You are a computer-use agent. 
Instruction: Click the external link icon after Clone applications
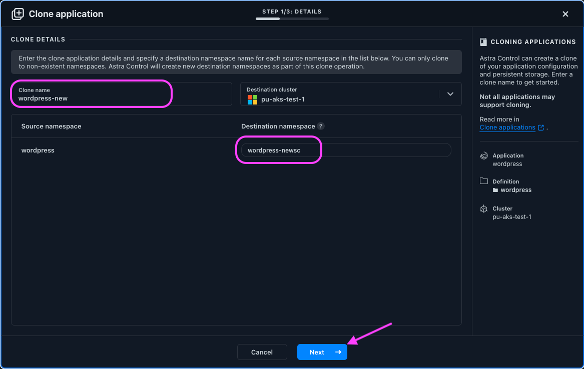coord(541,128)
